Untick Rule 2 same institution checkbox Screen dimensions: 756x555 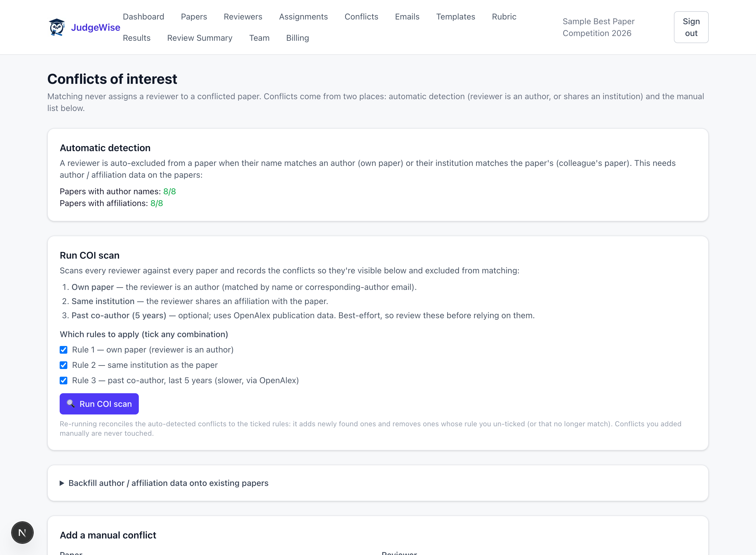(x=63, y=365)
